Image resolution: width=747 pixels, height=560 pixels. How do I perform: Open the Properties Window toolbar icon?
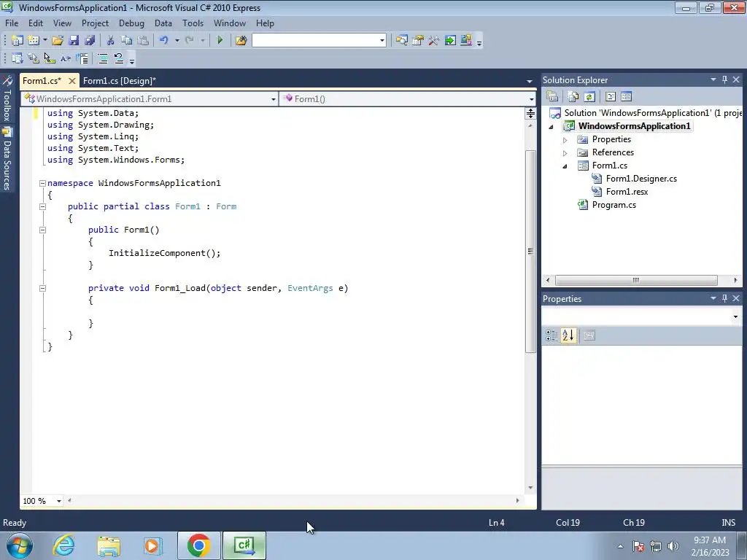click(x=418, y=41)
